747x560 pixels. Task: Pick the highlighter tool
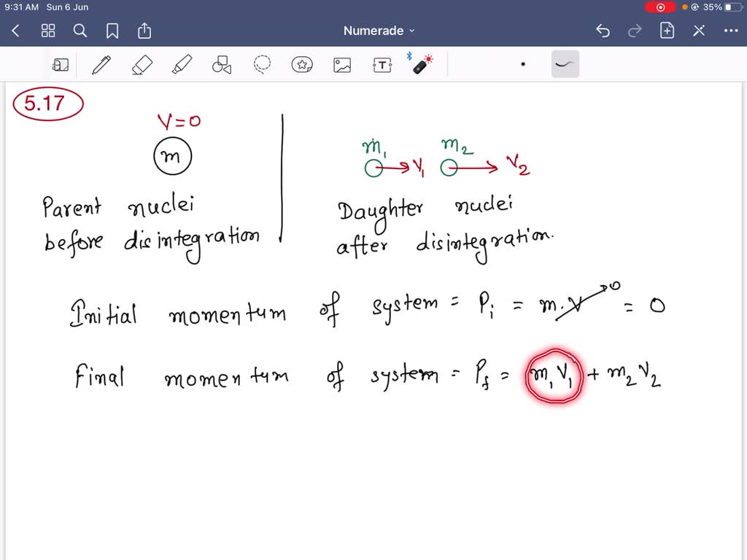[x=182, y=64]
